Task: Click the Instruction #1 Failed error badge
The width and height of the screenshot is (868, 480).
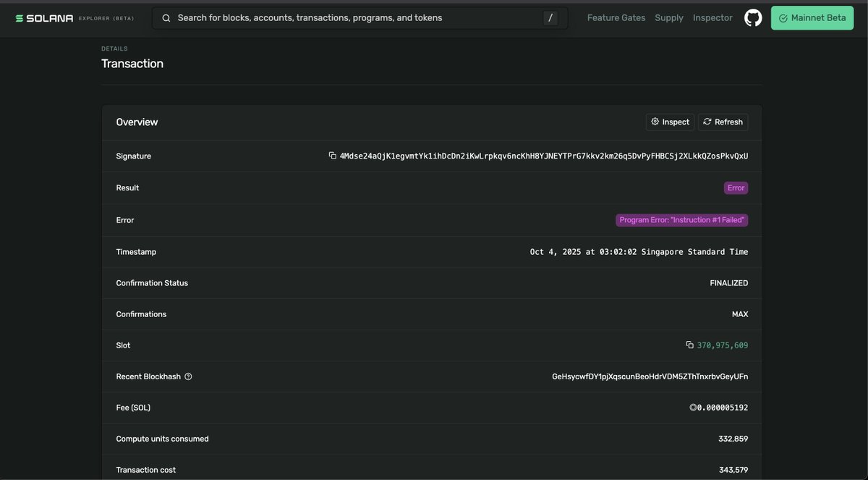Action: pos(682,219)
